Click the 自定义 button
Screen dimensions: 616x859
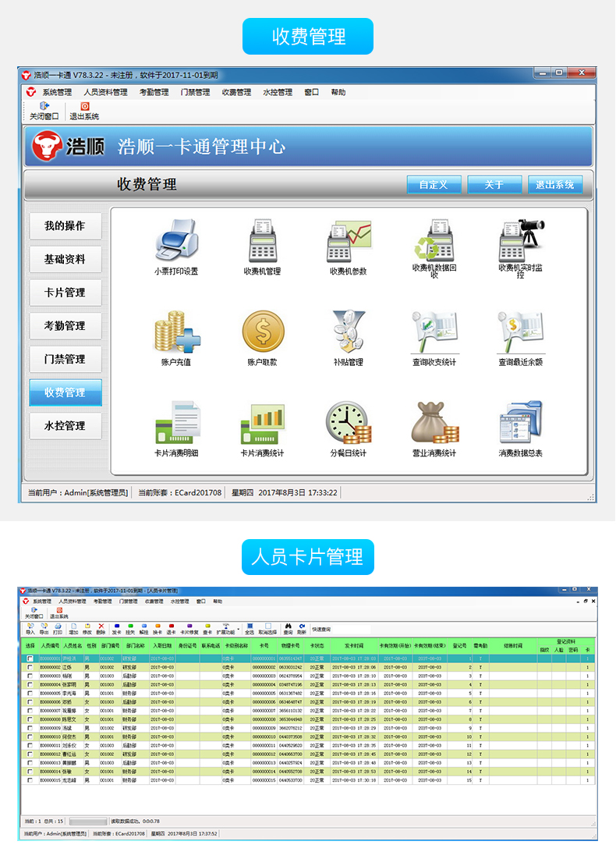pyautogui.click(x=434, y=185)
